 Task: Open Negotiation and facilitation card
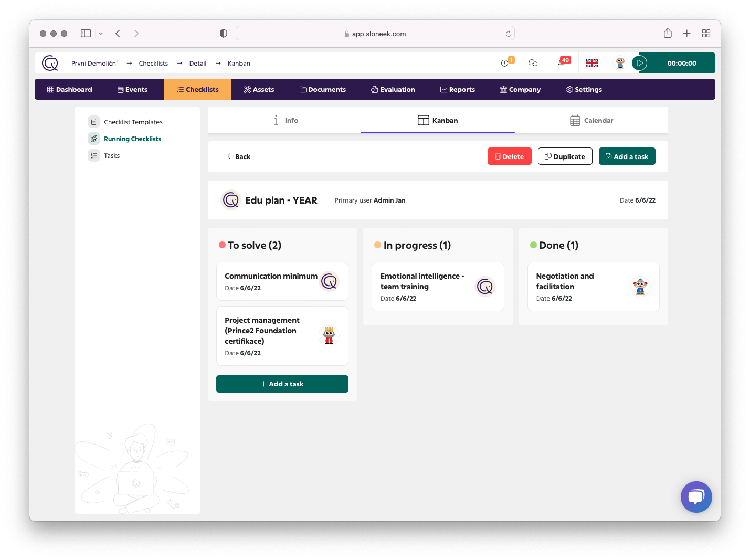pos(593,287)
